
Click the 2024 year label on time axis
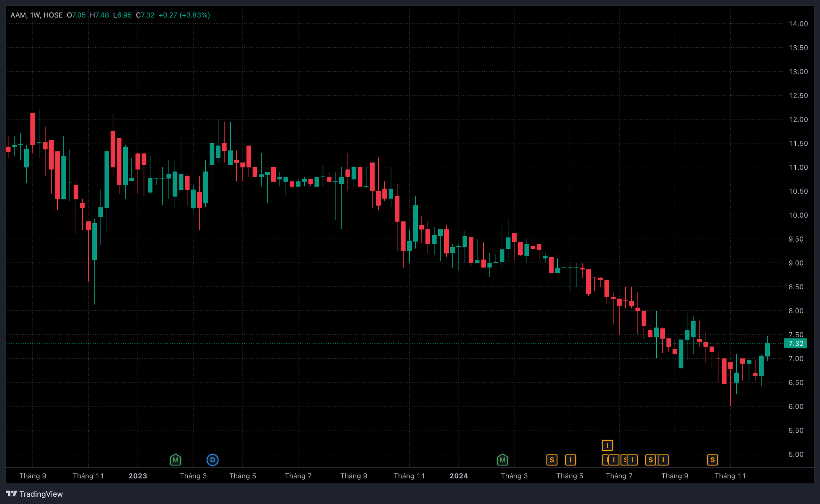[459, 476]
